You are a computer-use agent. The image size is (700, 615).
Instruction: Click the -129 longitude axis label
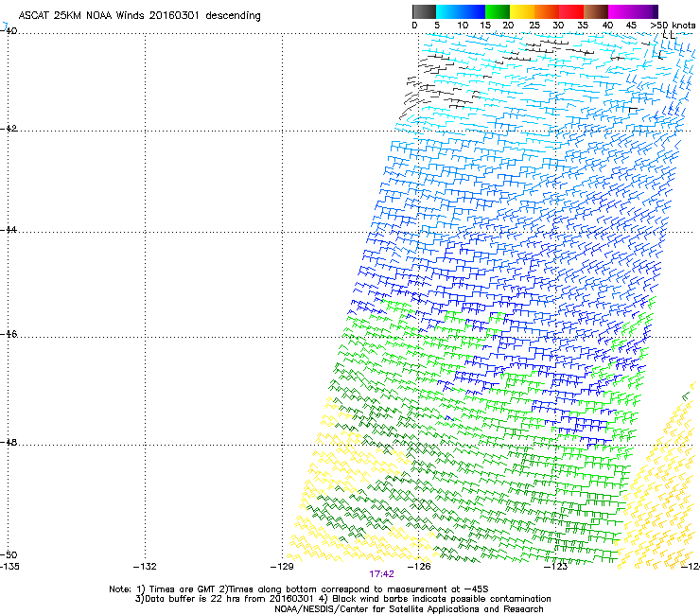(x=282, y=567)
